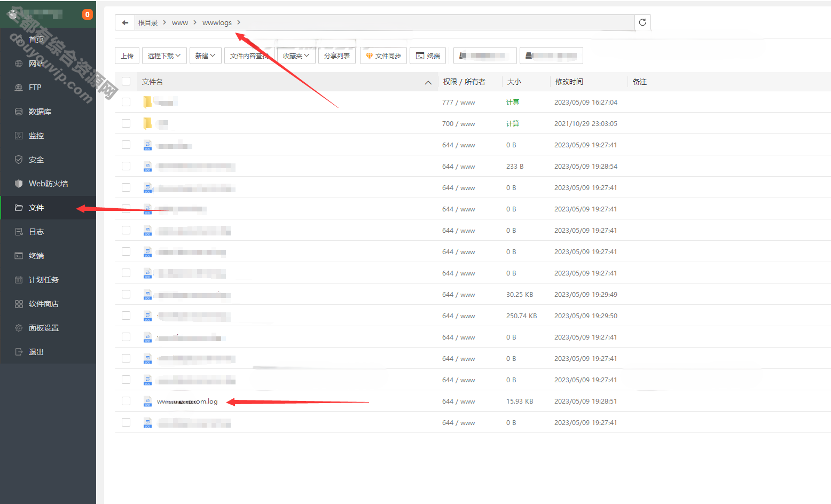Navigate to www in the breadcrumb

click(x=180, y=22)
